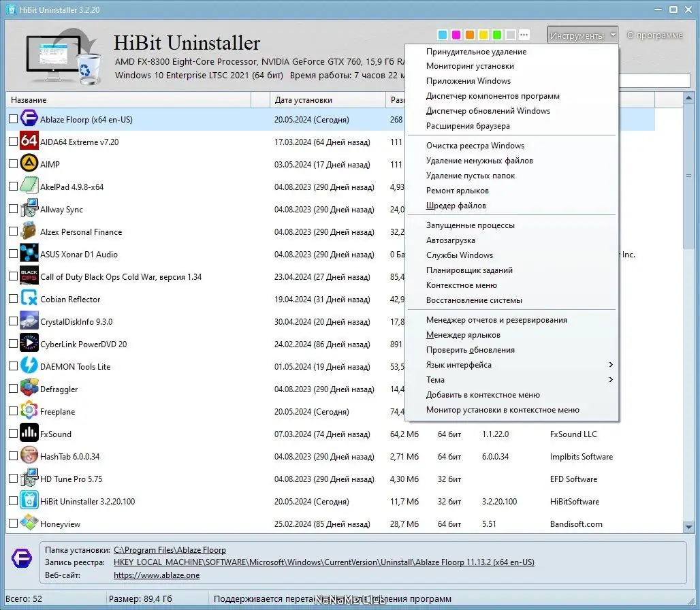
Task: Click the Honeyview icon
Action: (x=29, y=523)
